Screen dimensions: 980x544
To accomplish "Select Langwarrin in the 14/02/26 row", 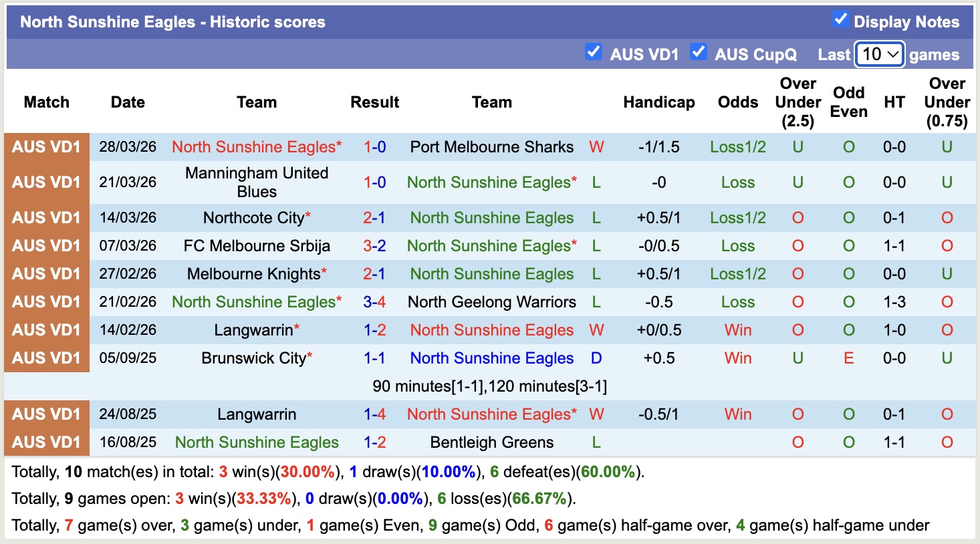I will [x=256, y=329].
